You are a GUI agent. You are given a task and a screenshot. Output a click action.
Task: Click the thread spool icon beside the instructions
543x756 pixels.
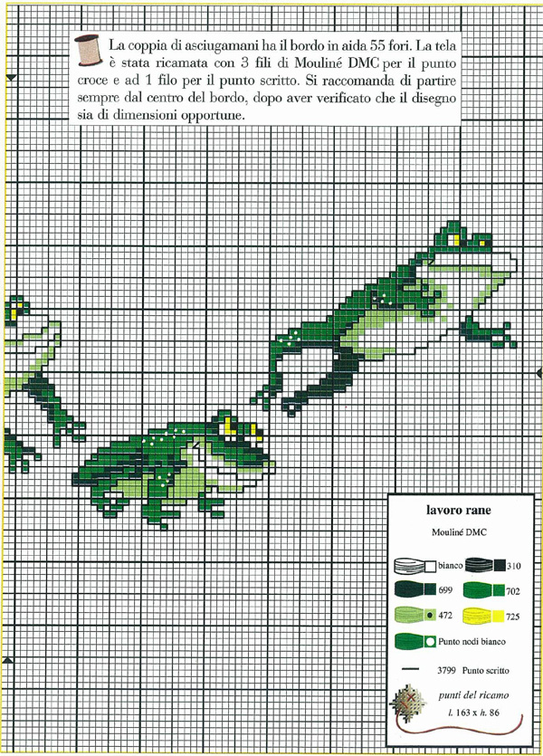[89, 52]
